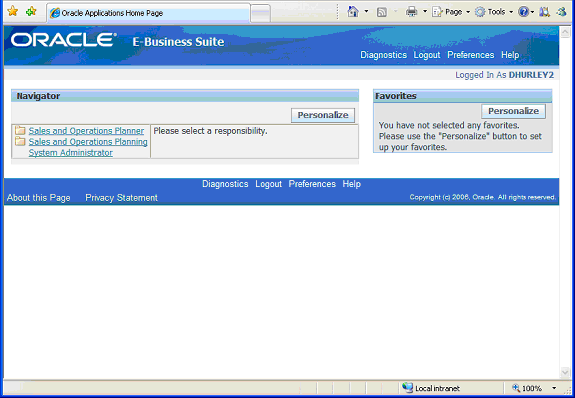The height and width of the screenshot is (398, 575).
Task: Open the About this Page link
Action: [x=39, y=198]
